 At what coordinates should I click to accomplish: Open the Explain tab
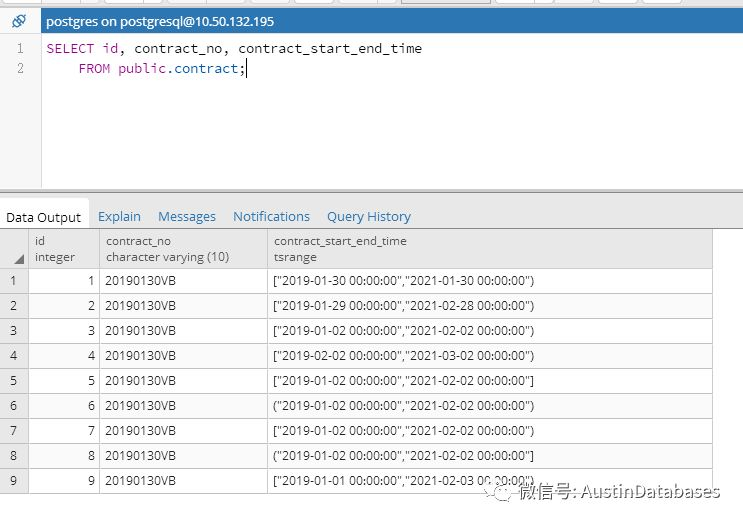coord(119,216)
